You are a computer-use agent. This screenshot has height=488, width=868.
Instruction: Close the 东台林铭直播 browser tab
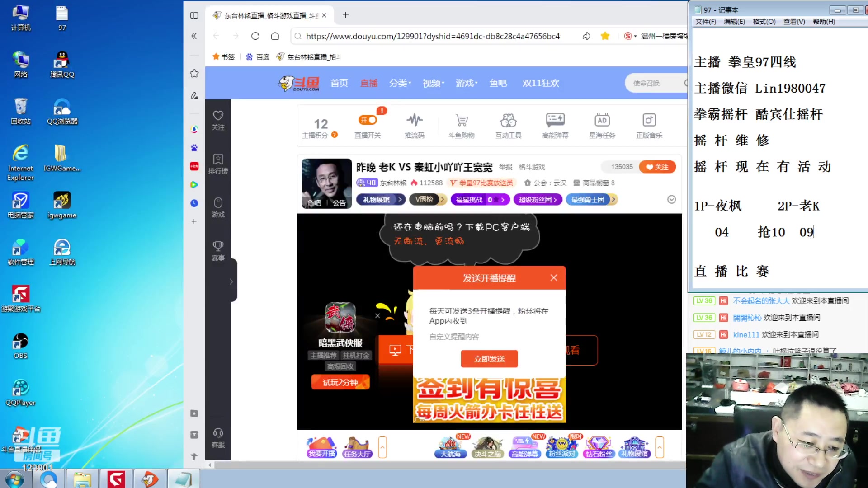point(324,15)
